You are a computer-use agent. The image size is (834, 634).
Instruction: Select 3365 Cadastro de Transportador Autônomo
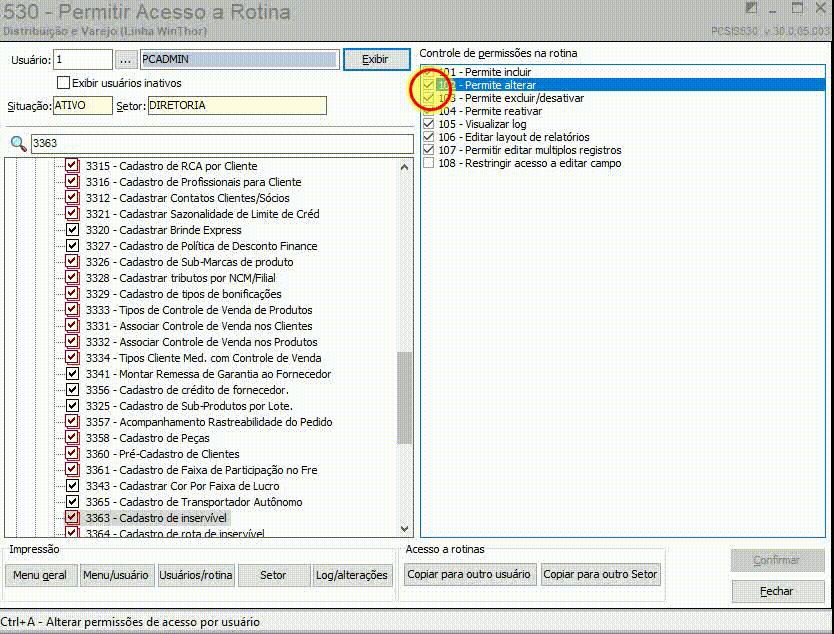pyautogui.click(x=194, y=502)
